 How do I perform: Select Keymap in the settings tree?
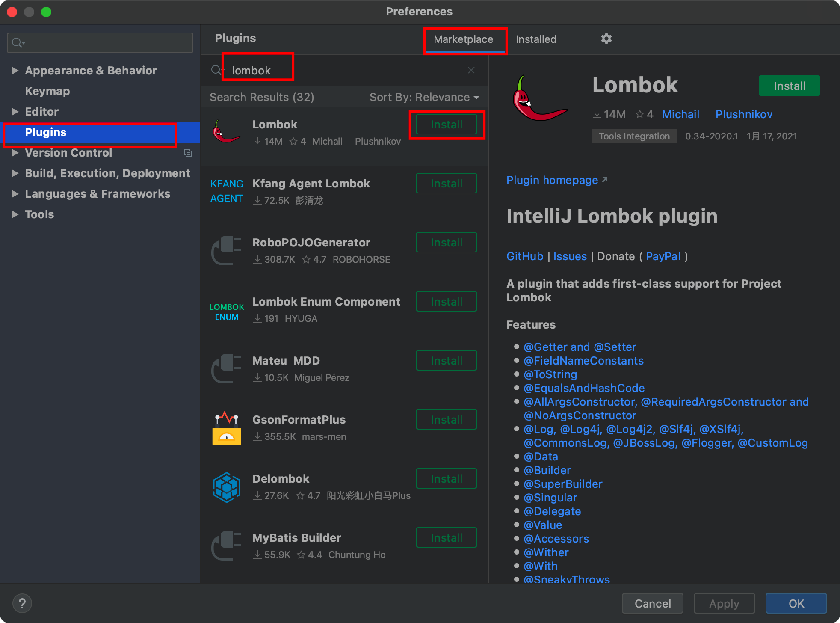click(47, 91)
